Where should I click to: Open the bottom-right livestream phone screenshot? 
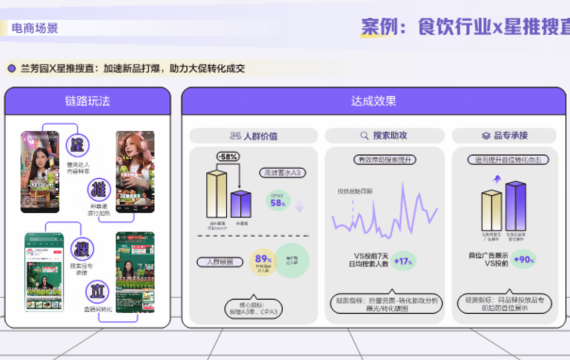point(135,272)
